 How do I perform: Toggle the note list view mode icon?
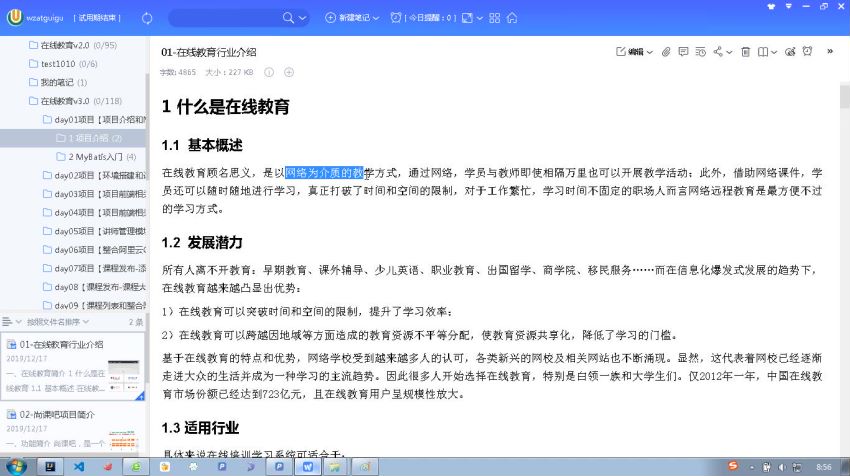(x=10, y=322)
